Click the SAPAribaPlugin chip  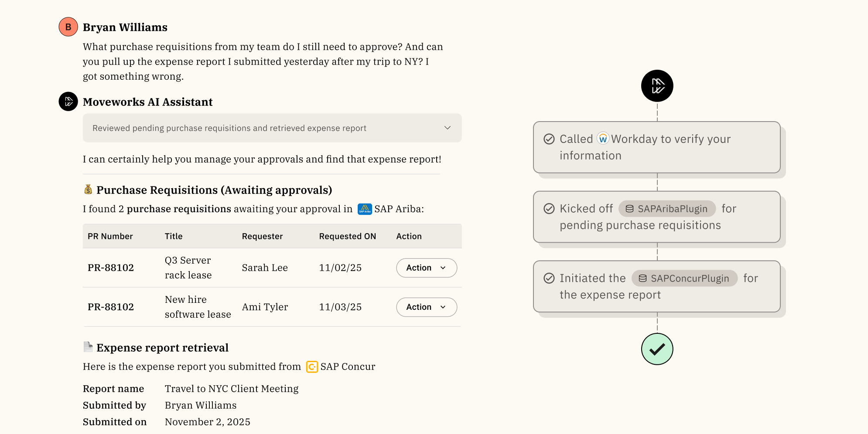[x=667, y=209]
